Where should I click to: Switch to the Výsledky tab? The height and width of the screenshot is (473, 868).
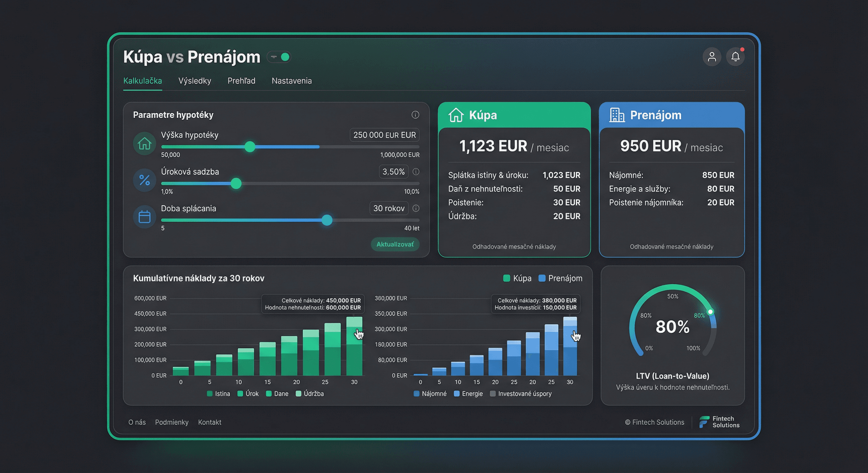194,81
